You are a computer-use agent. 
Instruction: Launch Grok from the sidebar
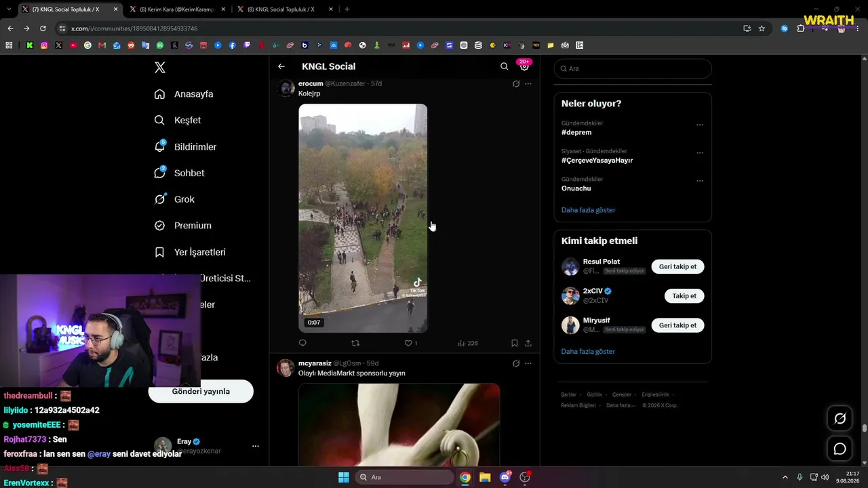(x=174, y=199)
